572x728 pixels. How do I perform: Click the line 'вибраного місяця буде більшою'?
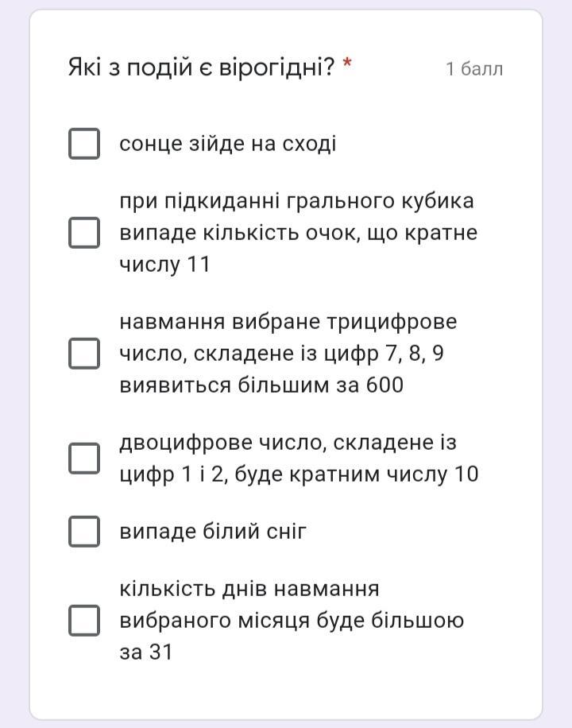coord(292,620)
